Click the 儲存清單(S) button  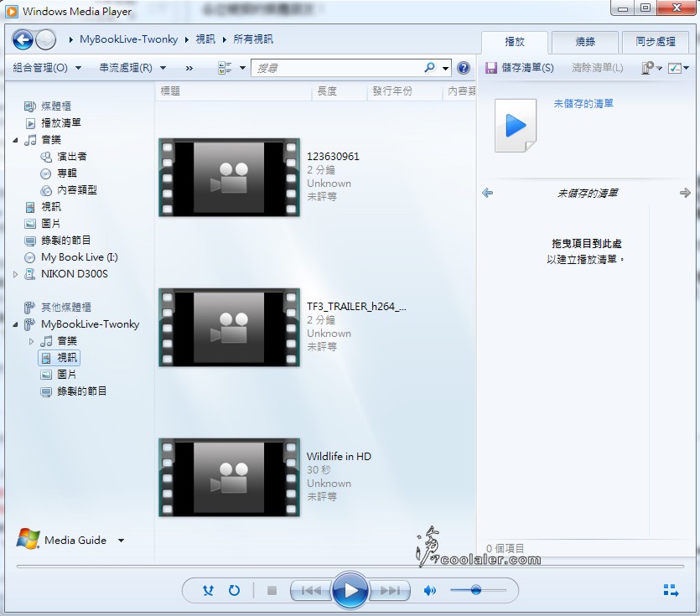tap(520, 68)
